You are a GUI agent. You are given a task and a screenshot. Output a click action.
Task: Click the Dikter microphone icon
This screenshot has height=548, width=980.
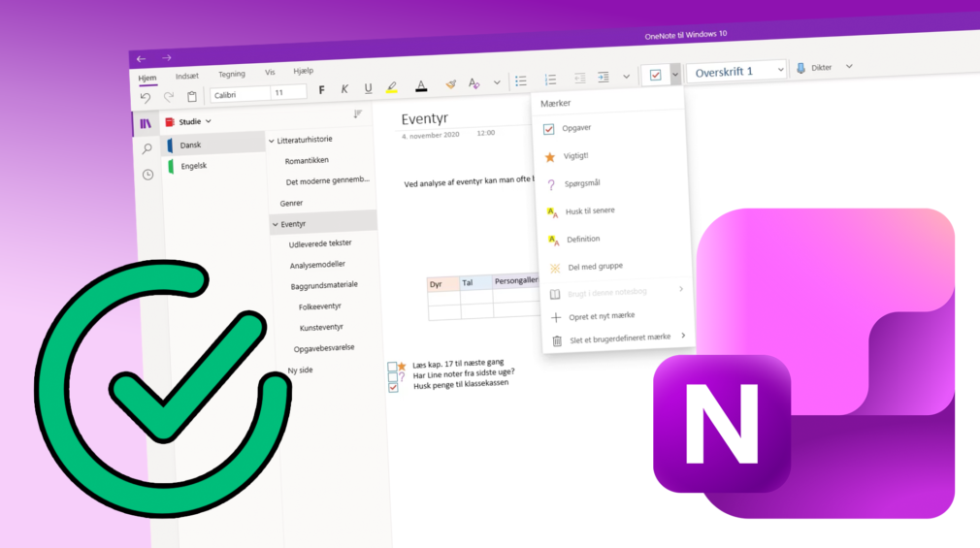point(801,67)
